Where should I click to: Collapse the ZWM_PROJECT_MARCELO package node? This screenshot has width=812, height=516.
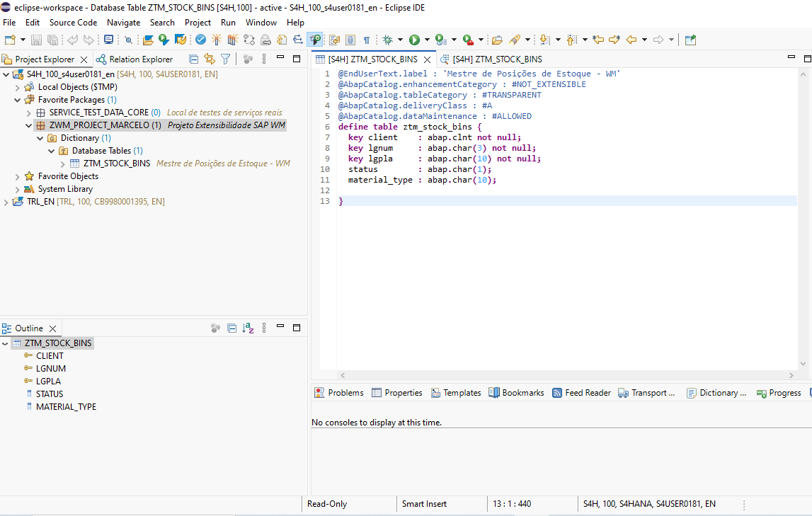click(29, 125)
